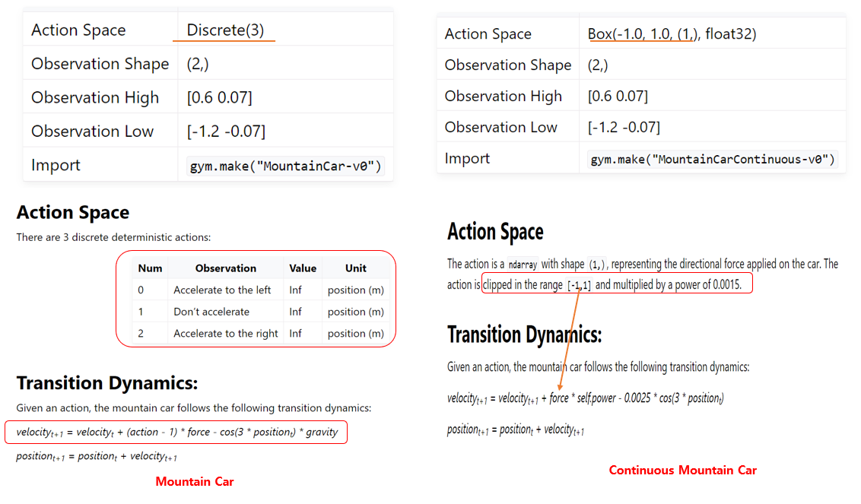861x504 pixels.
Task: Click the position equation under the self.power equation
Action: coord(516,430)
